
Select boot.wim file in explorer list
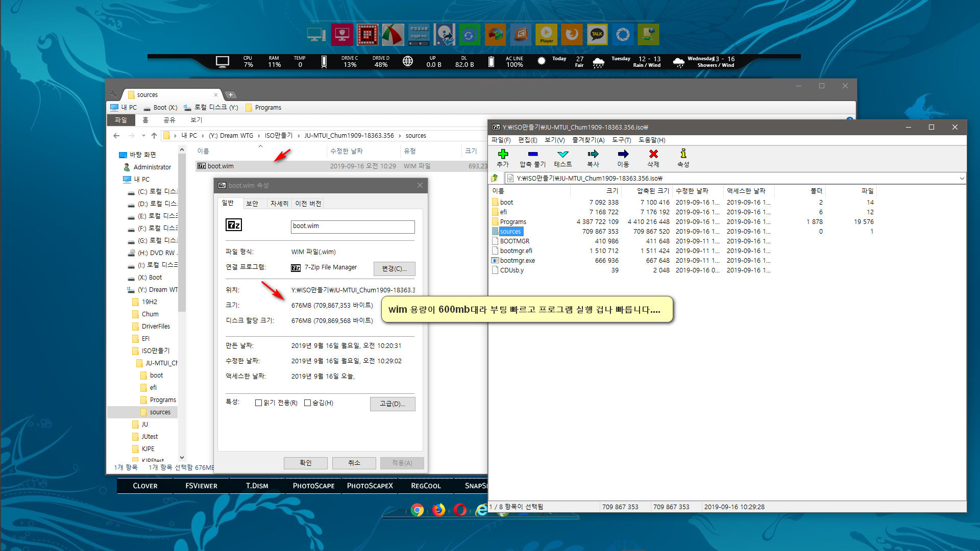coord(220,166)
